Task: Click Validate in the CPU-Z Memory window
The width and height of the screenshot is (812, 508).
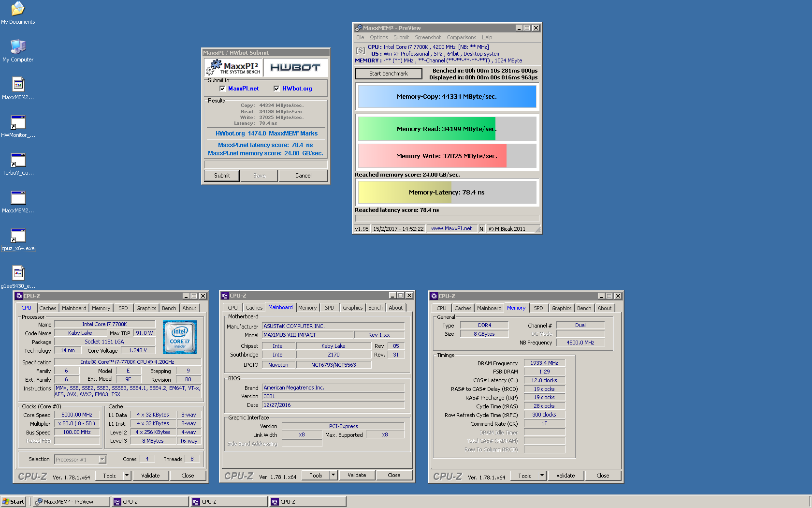Action: tap(565, 476)
